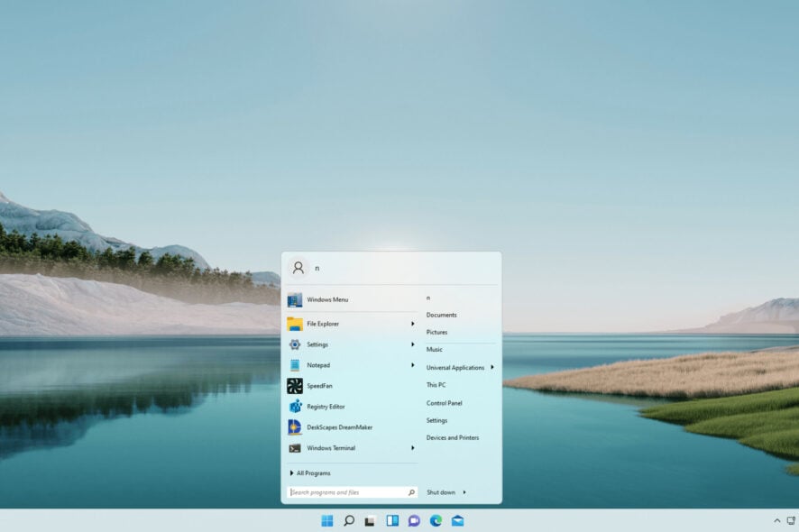Open user folder 'n' in right column
The image size is (799, 532).
click(x=428, y=298)
